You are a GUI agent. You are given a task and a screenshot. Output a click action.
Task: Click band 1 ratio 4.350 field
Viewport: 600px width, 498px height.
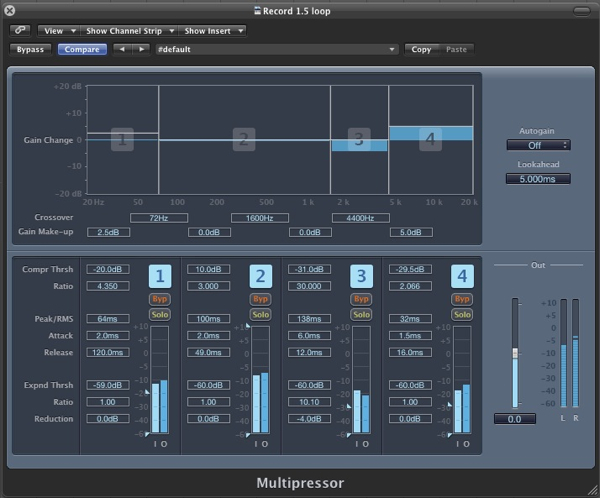(108, 286)
